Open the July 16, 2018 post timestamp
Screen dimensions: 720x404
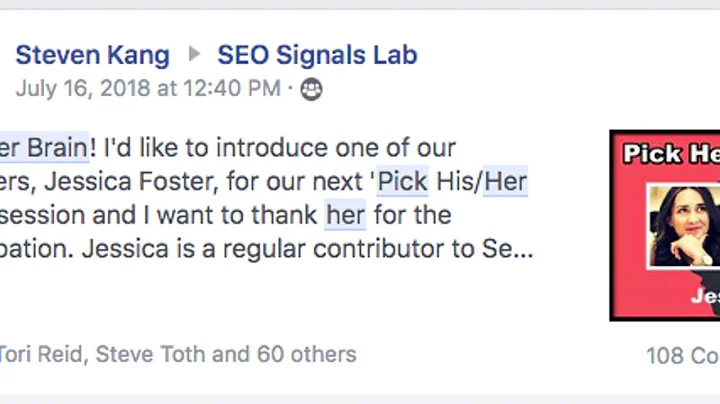(148, 89)
